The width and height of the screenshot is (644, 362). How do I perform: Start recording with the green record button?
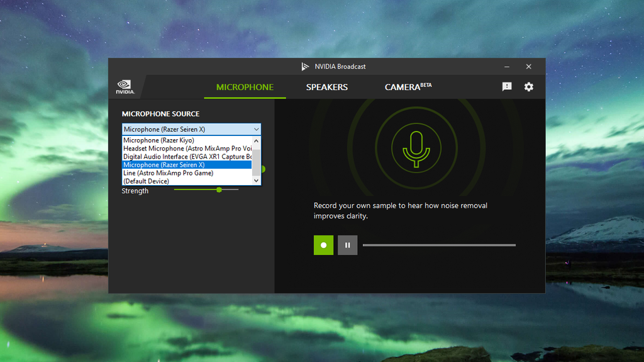click(324, 245)
